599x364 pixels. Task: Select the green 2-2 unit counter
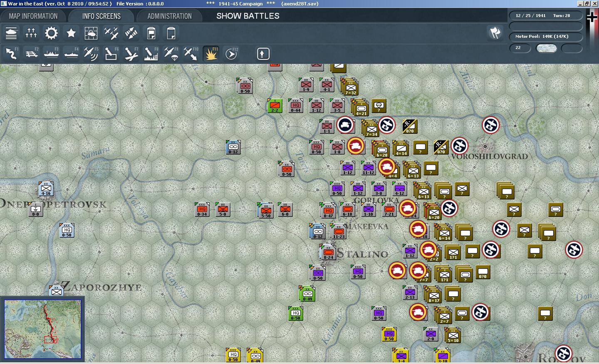(x=275, y=106)
